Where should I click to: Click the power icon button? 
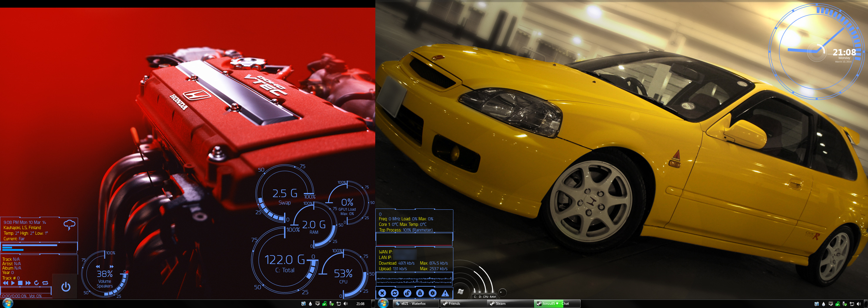tap(66, 287)
